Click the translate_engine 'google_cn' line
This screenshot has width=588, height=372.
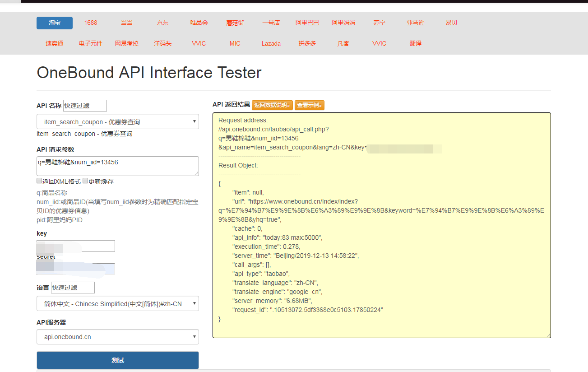tap(278, 292)
